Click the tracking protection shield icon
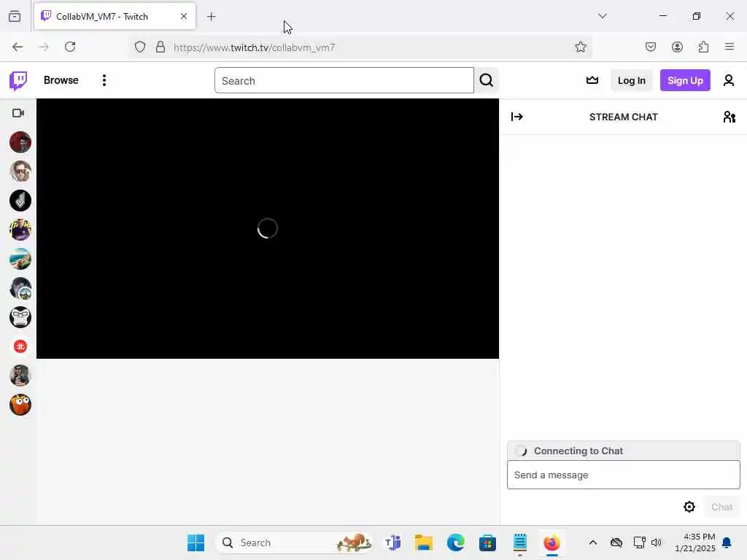 (x=139, y=47)
